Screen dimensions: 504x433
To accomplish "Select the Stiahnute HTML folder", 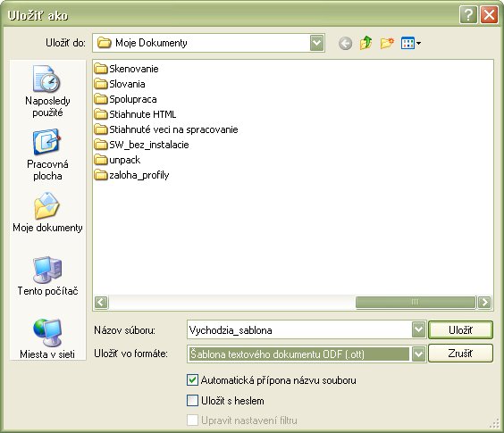I will (x=135, y=114).
